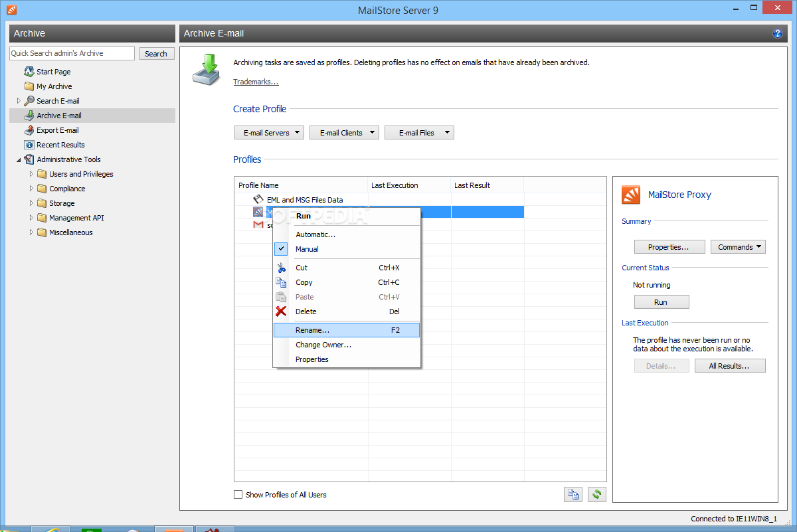Image resolution: width=797 pixels, height=532 pixels.
Task: Expand the Search E-mail tree node
Action: [x=19, y=101]
